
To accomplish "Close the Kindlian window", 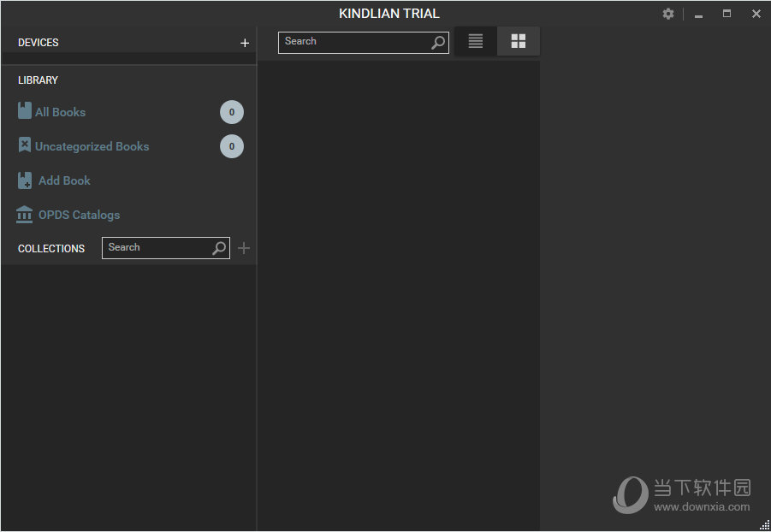I will 756,14.
